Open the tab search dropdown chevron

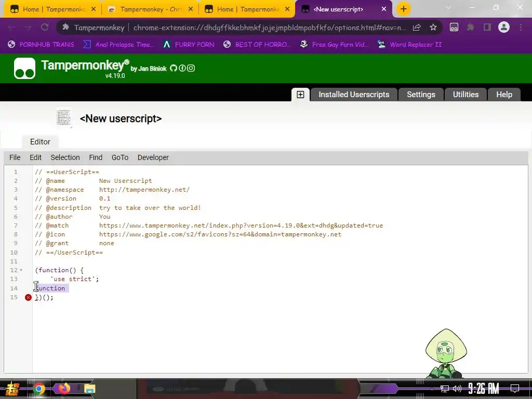click(448, 7)
